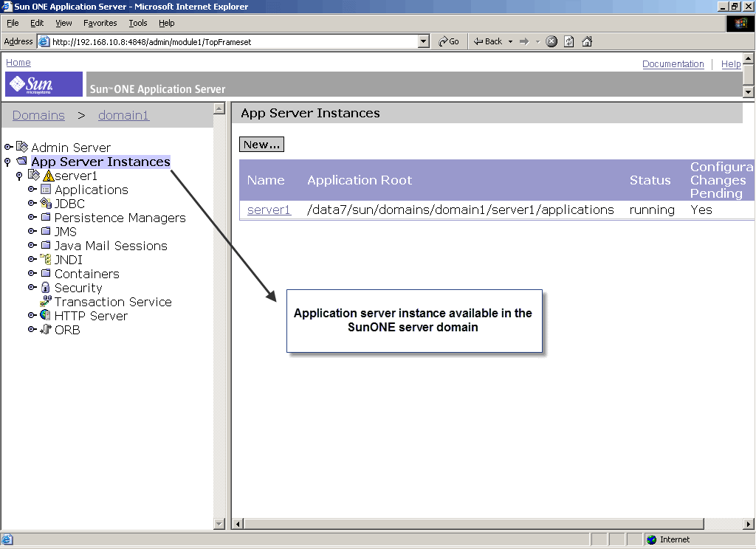This screenshot has height=549, width=756.
Task: Expand the Persistence Managers node
Action: tap(32, 217)
